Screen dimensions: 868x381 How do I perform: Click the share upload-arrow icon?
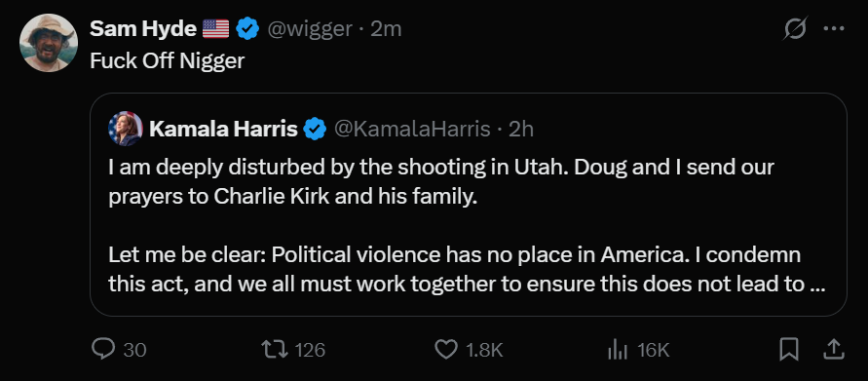834,350
